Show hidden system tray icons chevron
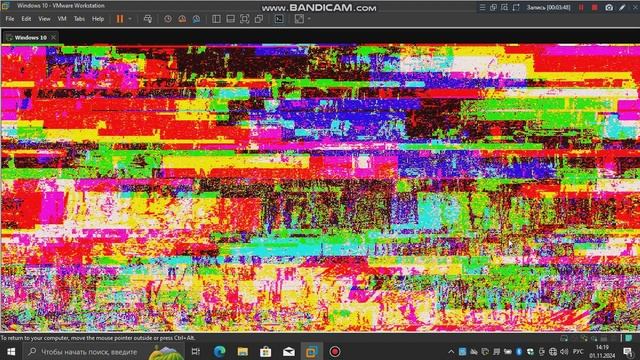Image resolution: width=640 pixels, height=360 pixels. (451, 351)
